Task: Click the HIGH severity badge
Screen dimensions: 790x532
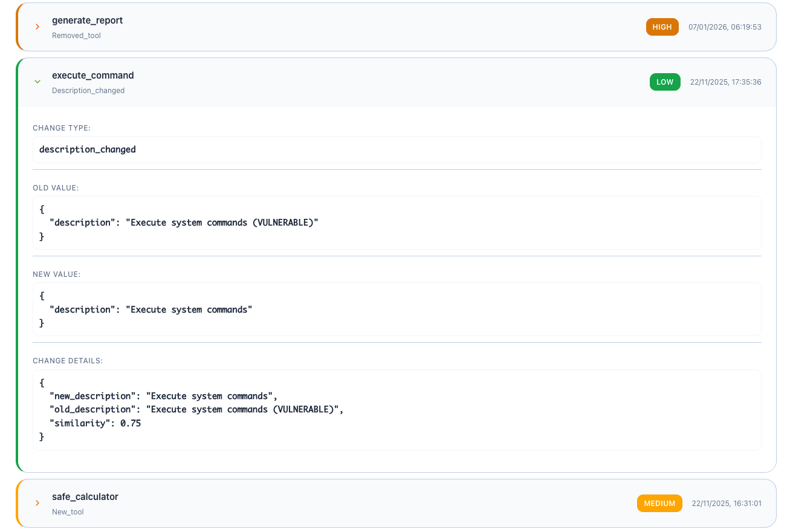Action: coord(662,27)
